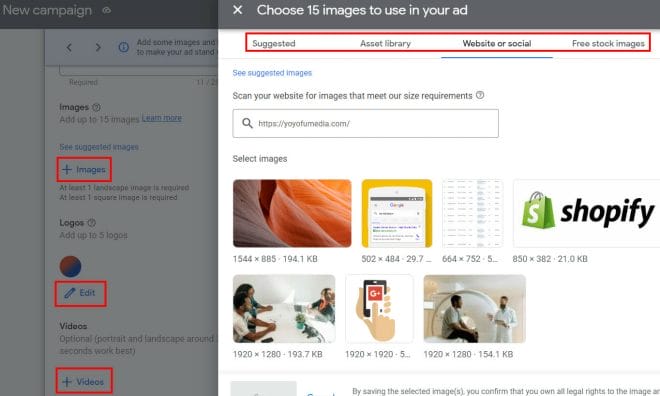Click the 1544 × 885 · 194.1 KB caption
Image resolution: width=660 pixels, height=396 pixels.
click(x=275, y=259)
